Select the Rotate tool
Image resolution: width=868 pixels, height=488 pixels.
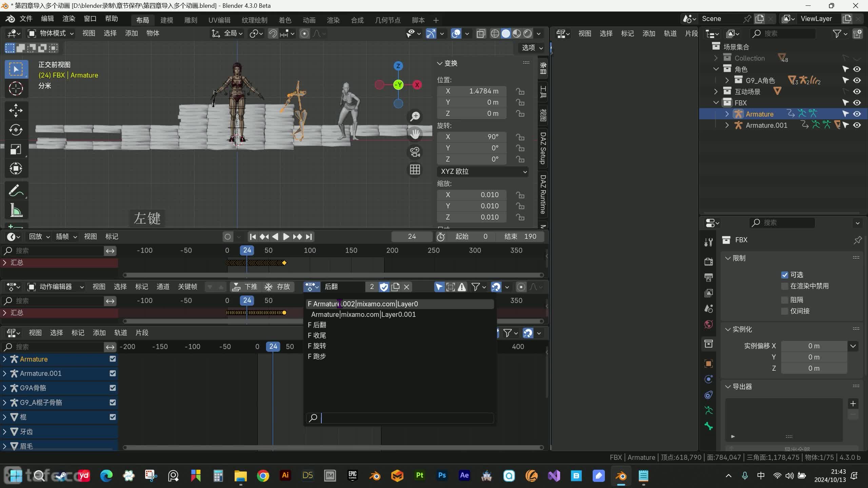click(16, 130)
